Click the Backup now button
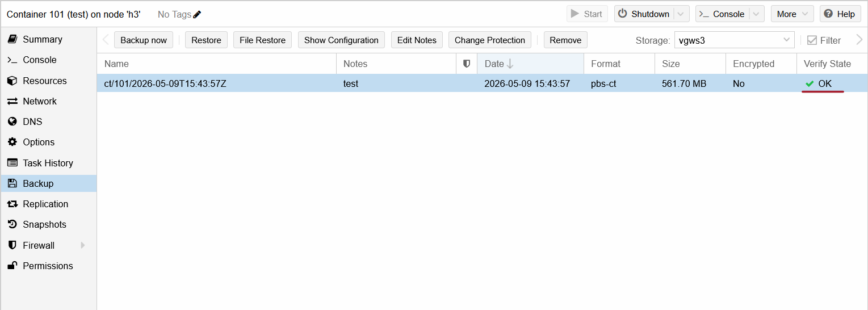 click(144, 40)
